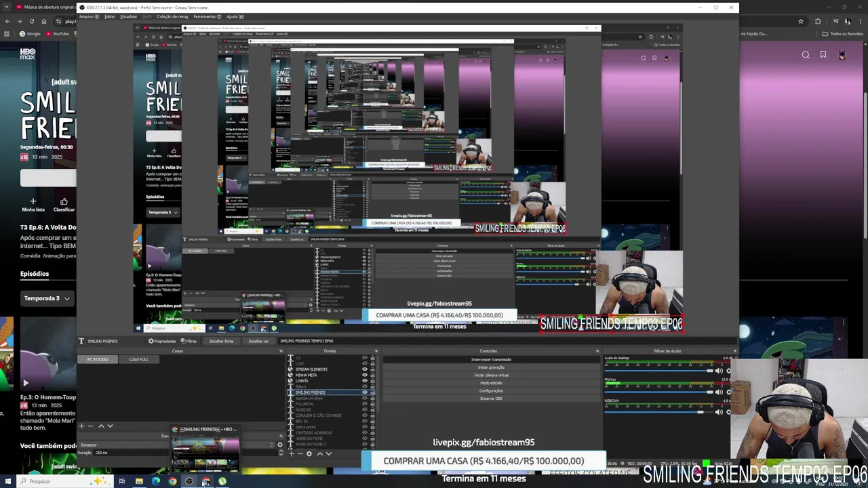Image resolution: width=868 pixels, height=488 pixels.
Task: Open Filtros for the selected source
Action: coord(189,341)
